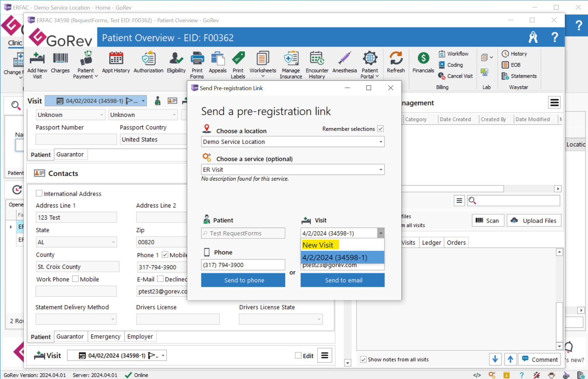Select 4/2/2024 (34598-1) list option
Screen dimensions: 588x379
[342, 257]
